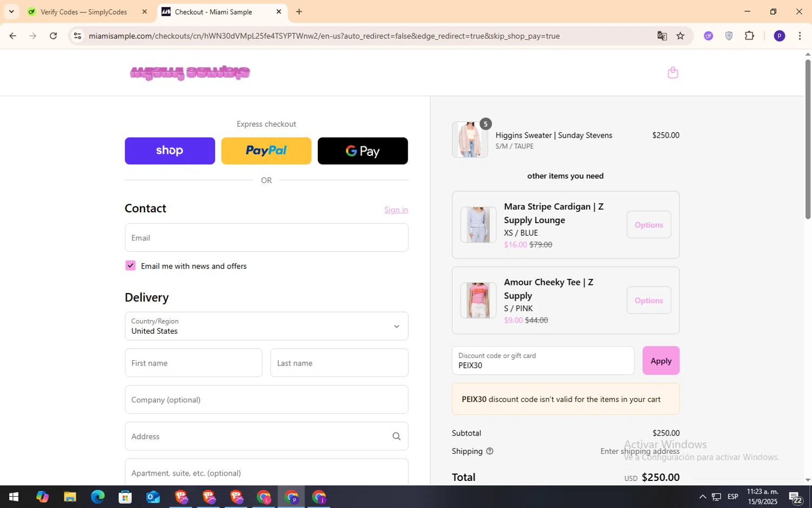Image resolution: width=812 pixels, height=508 pixels.
Task: Focus the Company (optional) field
Action: click(x=266, y=400)
